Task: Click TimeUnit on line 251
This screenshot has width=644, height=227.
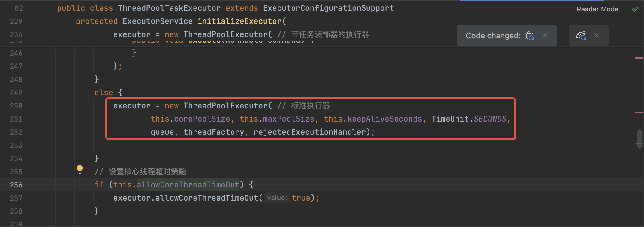Action: [450, 119]
